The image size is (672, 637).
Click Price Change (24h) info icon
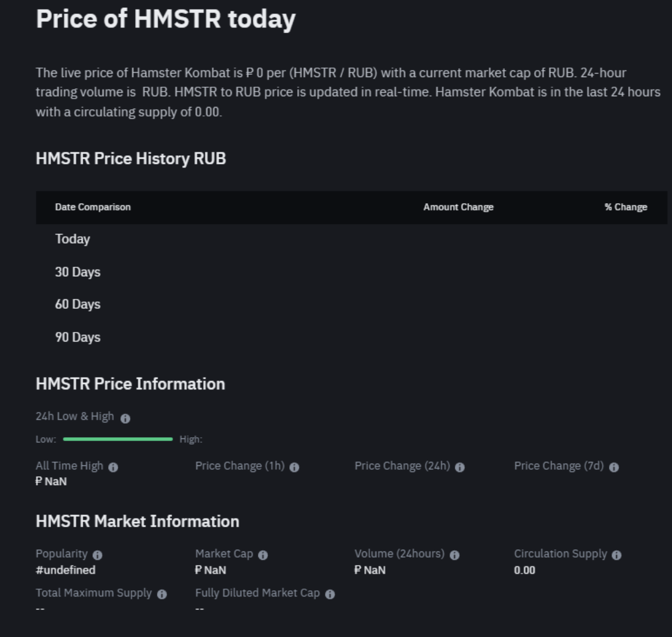460,468
